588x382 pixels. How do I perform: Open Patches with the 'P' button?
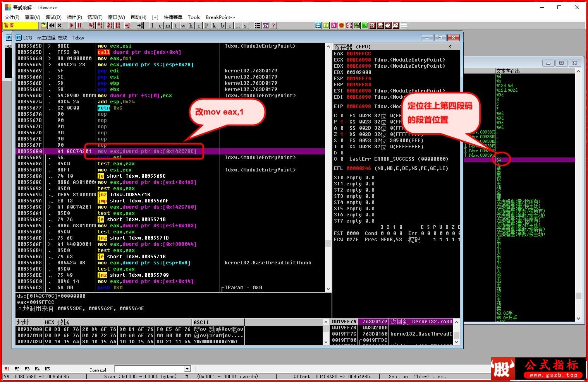point(206,26)
